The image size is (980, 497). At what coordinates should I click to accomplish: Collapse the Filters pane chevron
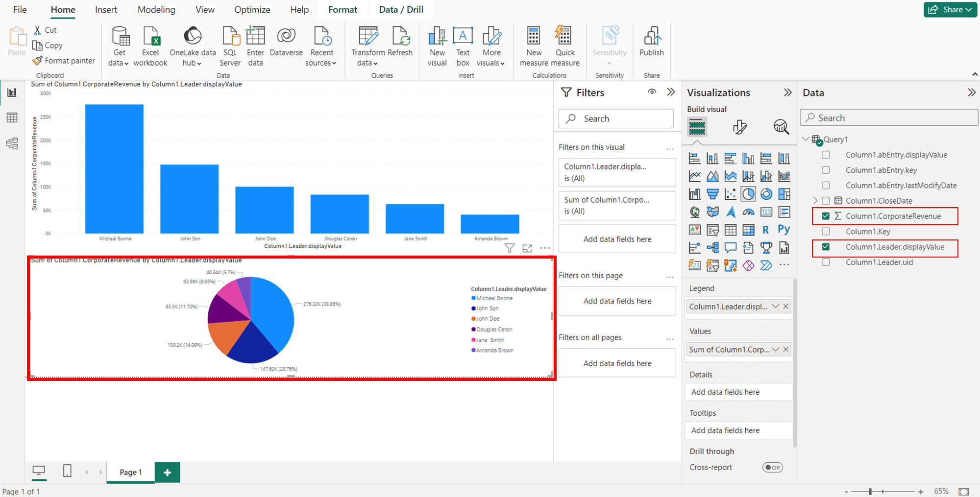point(671,92)
